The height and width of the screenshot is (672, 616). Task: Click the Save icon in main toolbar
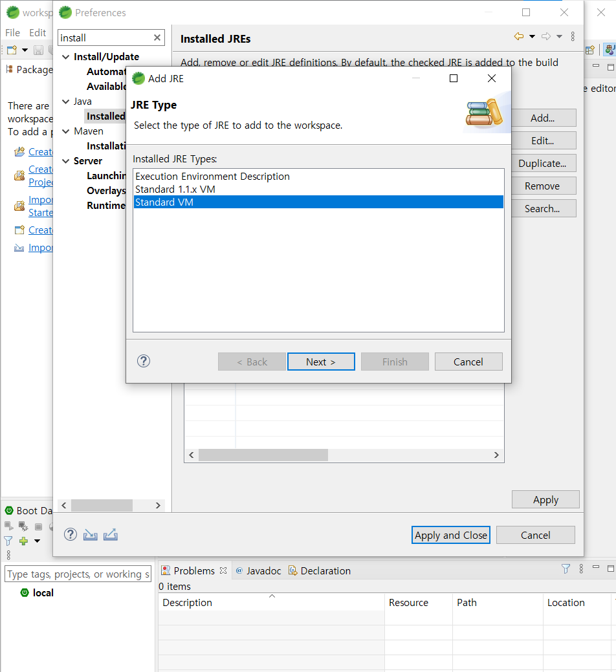(38, 50)
